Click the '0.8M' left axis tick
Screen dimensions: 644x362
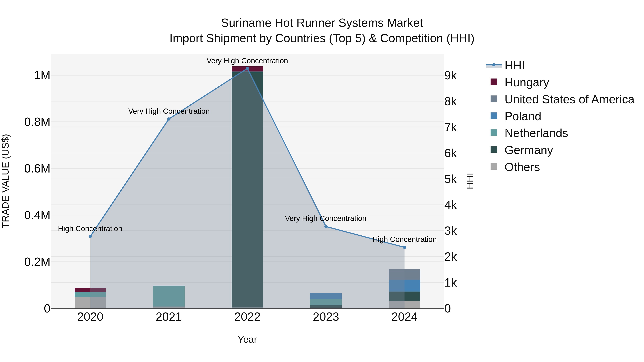[x=37, y=122]
